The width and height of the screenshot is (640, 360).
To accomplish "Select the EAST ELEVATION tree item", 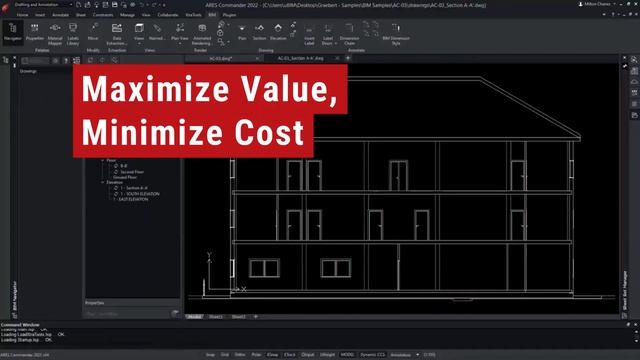I will (131, 199).
